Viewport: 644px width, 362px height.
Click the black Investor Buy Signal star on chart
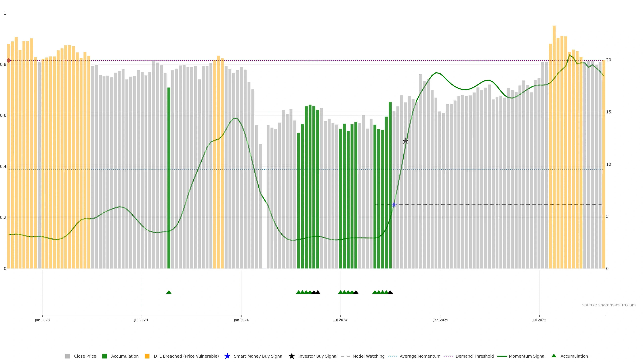(405, 141)
